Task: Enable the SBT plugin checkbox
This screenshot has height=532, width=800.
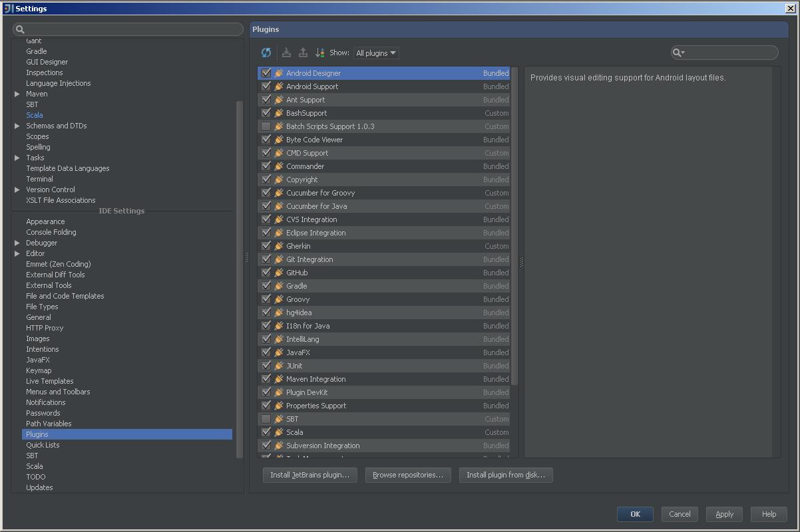Action: 266,419
